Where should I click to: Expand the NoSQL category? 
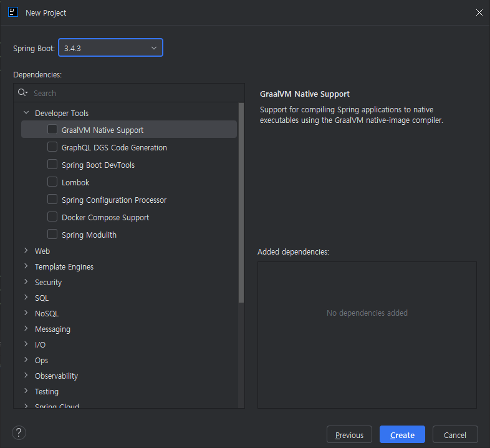pos(26,313)
